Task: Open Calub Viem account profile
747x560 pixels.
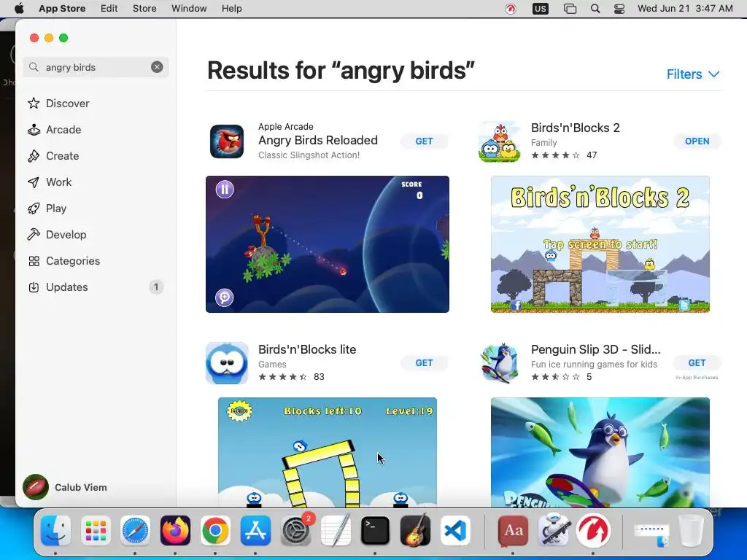Action: pos(65,487)
